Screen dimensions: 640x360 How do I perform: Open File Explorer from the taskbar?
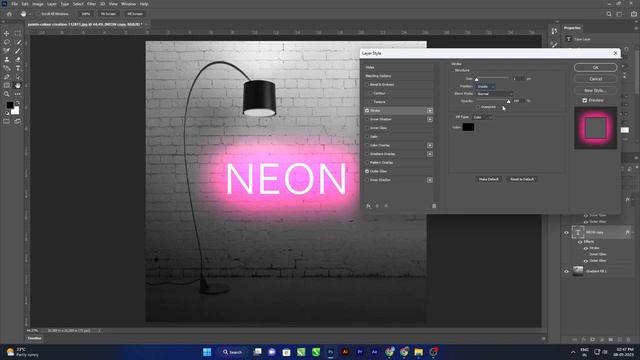[418, 352]
